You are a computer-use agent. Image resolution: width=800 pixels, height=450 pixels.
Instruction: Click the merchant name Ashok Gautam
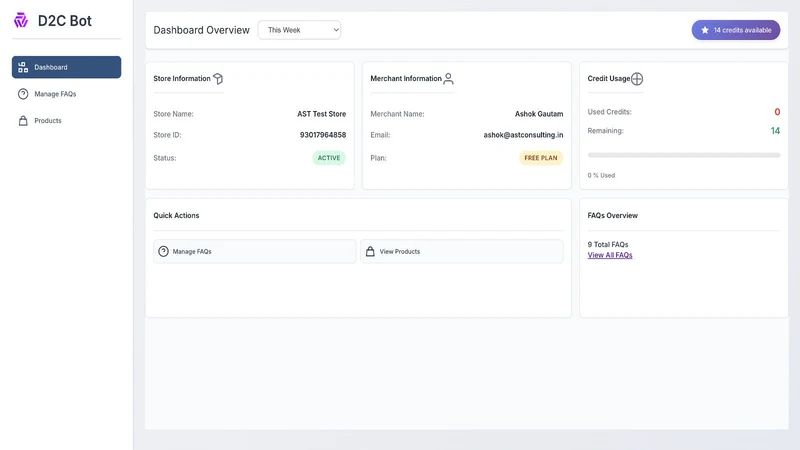tap(539, 114)
